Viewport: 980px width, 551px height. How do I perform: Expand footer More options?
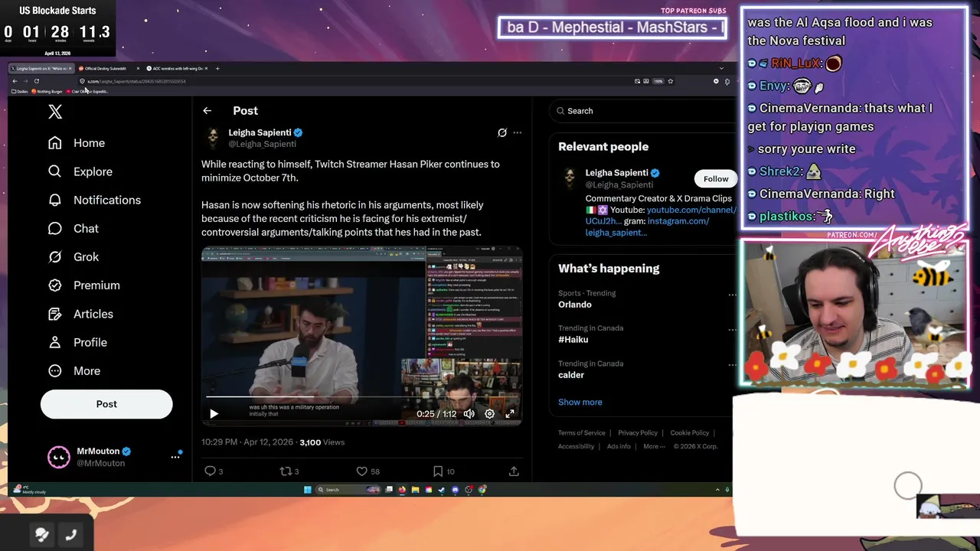pos(654,446)
